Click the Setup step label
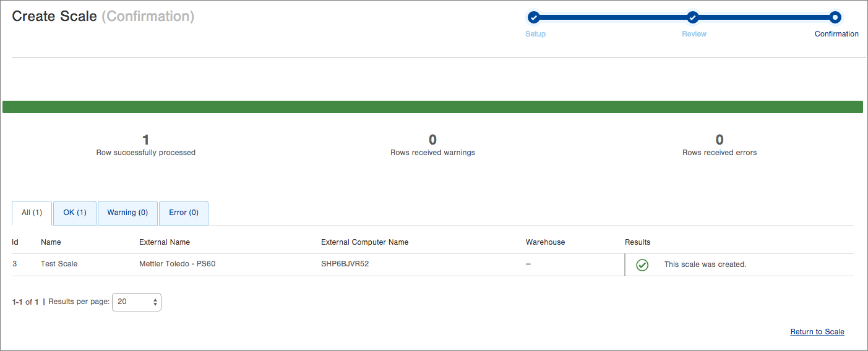This screenshot has width=868, height=351. click(x=535, y=34)
